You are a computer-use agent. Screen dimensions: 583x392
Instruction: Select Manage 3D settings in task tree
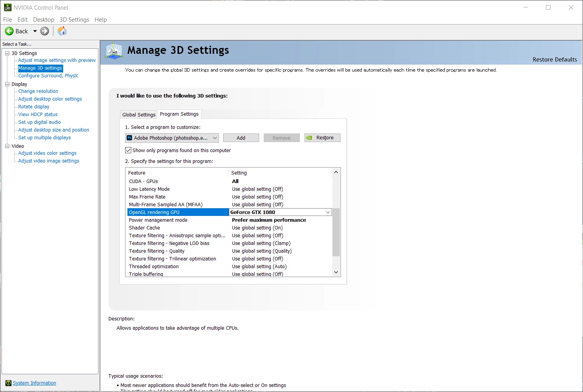40,68
